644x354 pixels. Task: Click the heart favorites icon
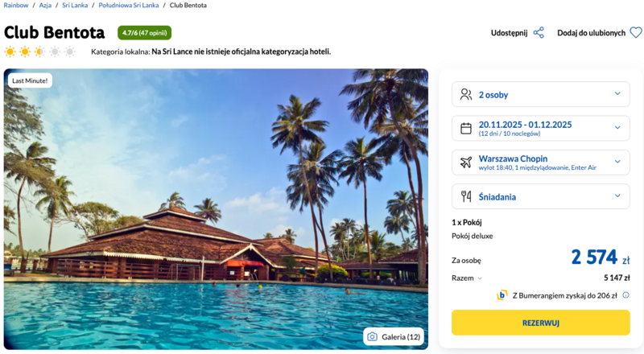tap(635, 33)
